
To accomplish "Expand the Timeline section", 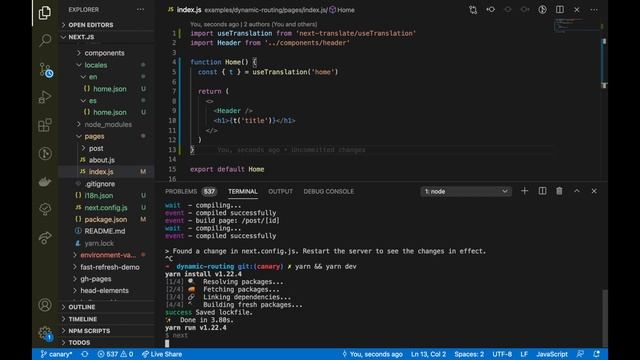I will [x=107, y=319].
